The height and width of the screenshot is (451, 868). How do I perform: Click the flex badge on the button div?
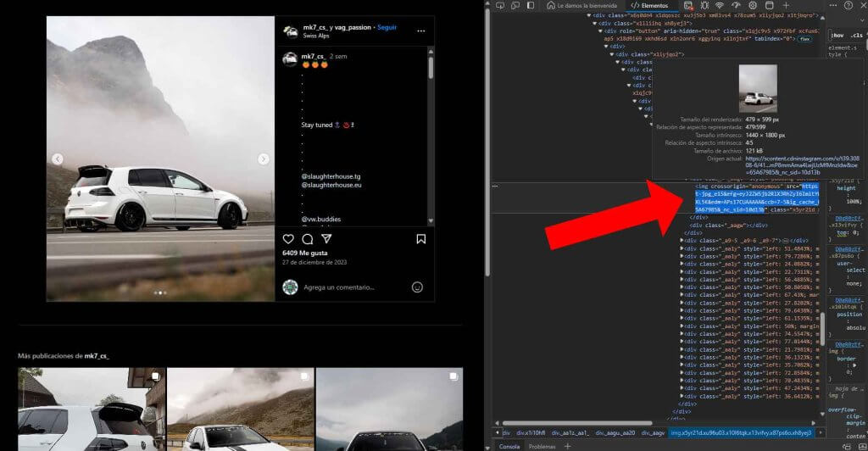[x=805, y=39]
